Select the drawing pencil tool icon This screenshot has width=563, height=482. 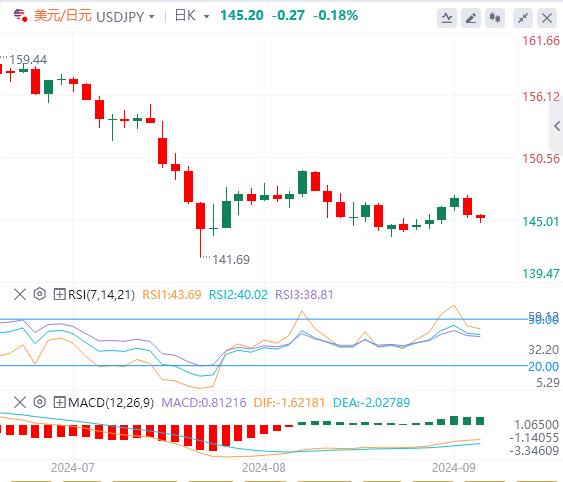coord(471,18)
